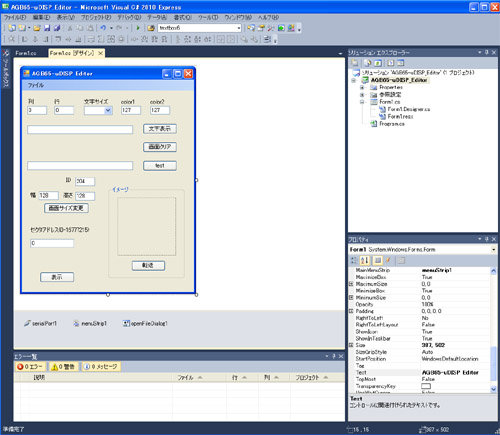The width and height of the screenshot is (500, 435).
Task: Click the Open File folder icon
Action: point(37,28)
